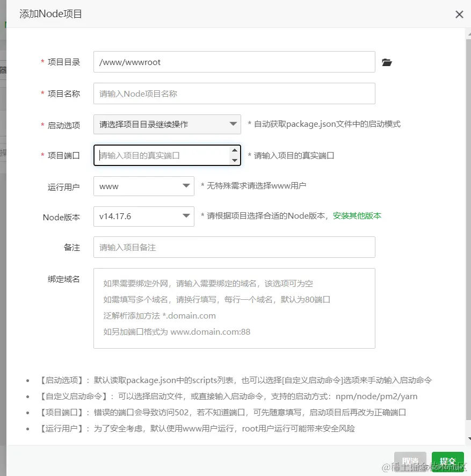Screen dimensions: 471x476
Task: Click the 添加Node项目 dialog title
Action: pos(50,14)
